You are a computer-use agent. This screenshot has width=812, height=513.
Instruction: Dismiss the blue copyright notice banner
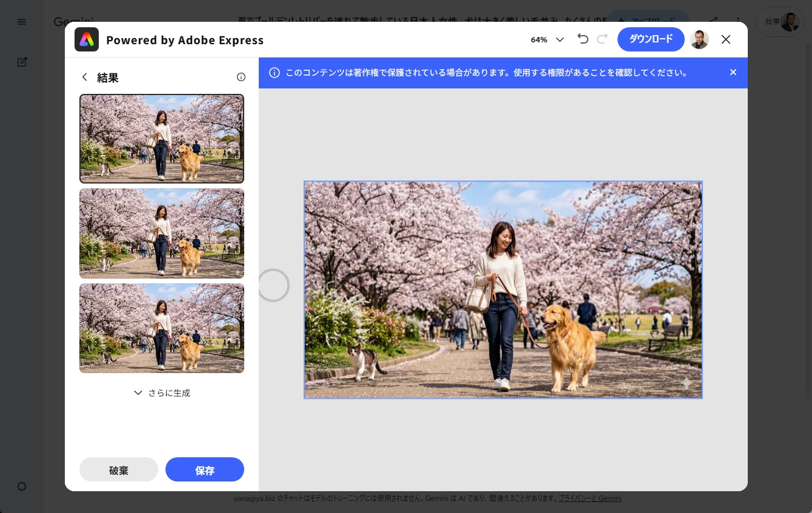[733, 73]
